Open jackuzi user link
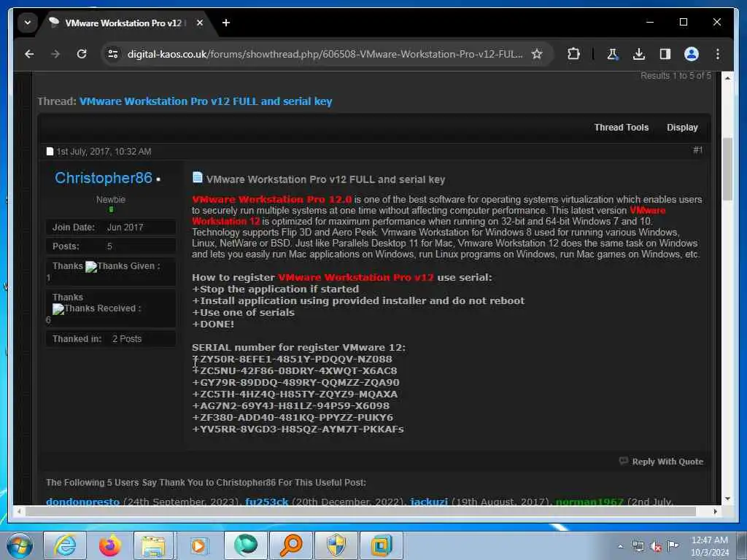This screenshot has width=747, height=560. point(429,502)
